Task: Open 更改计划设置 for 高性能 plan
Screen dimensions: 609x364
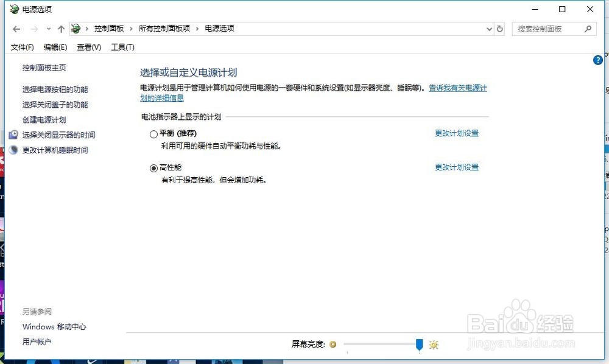Action: [x=457, y=167]
